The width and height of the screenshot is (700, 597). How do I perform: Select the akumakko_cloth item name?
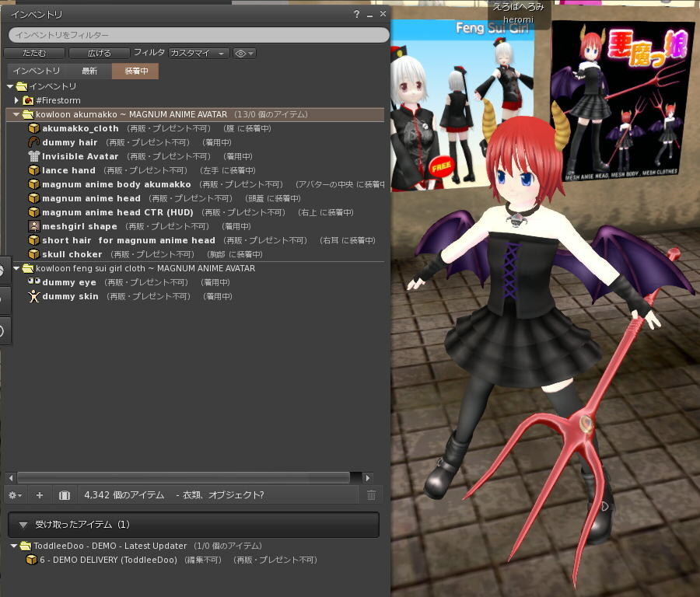click(x=80, y=128)
